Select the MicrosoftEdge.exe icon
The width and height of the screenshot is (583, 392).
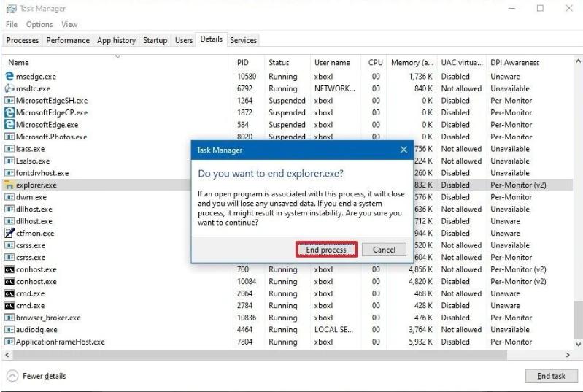click(9, 125)
